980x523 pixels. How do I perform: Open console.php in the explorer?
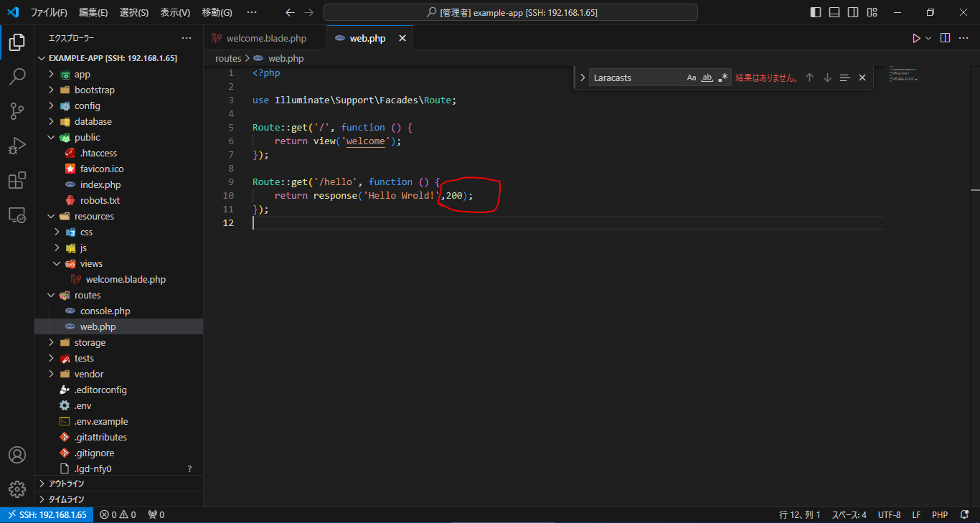pos(119,311)
